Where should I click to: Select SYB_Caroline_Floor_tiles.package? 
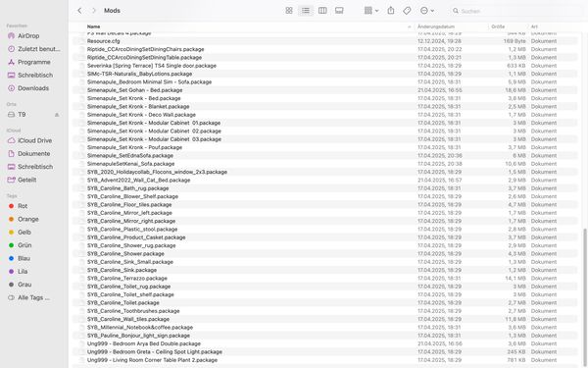pyautogui.click(x=325, y=205)
